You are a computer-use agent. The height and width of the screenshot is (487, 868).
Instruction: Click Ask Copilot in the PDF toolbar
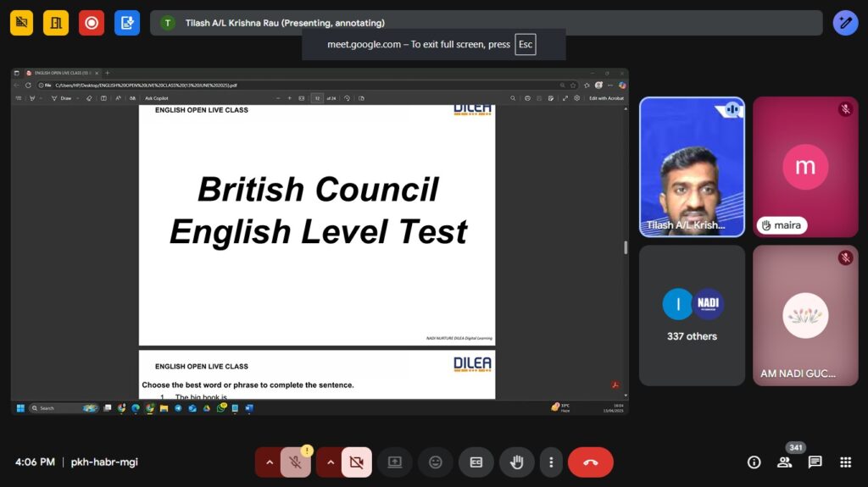[156, 98]
